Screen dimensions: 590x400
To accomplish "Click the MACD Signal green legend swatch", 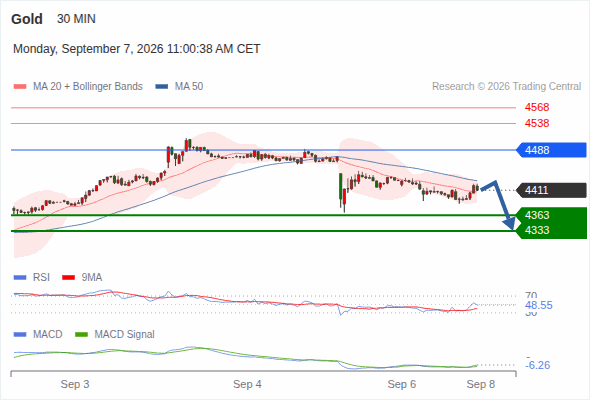I will tap(81, 335).
